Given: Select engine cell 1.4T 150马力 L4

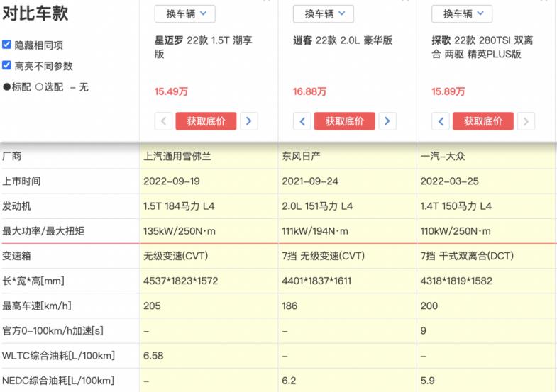Looking at the screenshot, I should pyautogui.click(x=456, y=206).
